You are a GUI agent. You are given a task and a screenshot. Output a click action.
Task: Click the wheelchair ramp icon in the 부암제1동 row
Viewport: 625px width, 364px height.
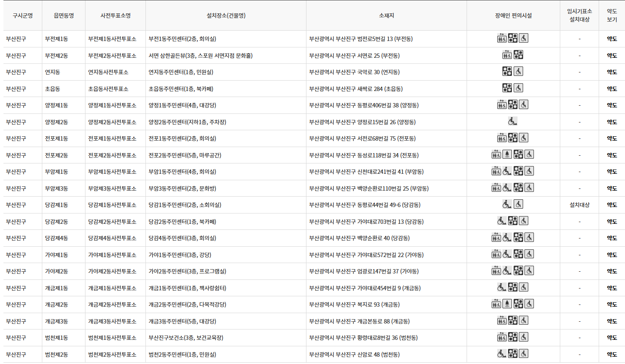[x=507, y=171]
